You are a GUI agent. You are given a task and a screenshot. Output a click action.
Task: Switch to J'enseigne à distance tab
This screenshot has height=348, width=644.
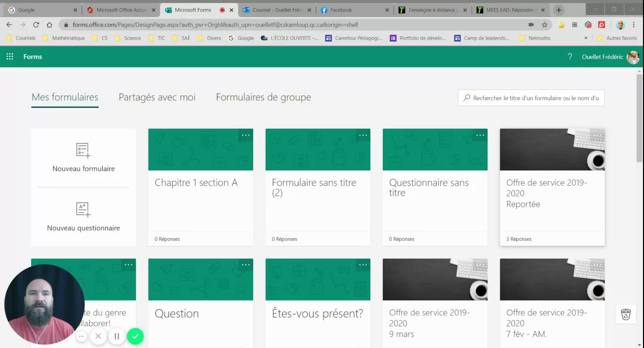click(433, 10)
